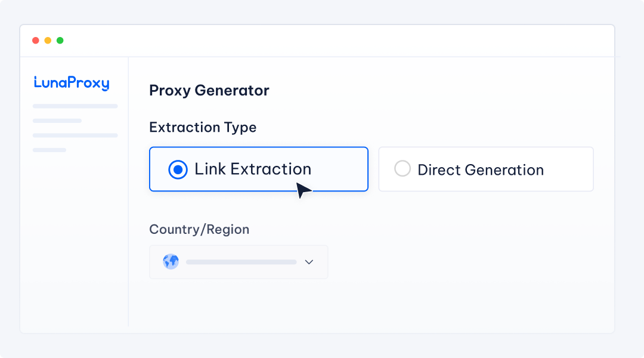This screenshot has width=644, height=358.
Task: Click the empty window title bar
Action: click(x=334, y=41)
